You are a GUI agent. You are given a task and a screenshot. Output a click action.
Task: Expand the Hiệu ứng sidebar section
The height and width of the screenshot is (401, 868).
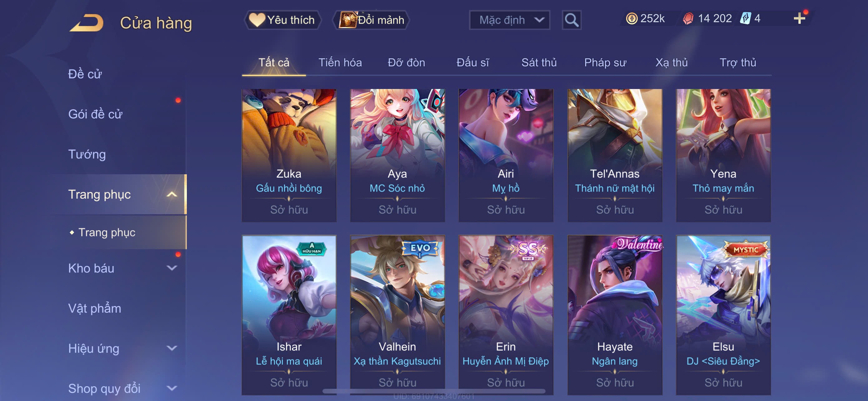tap(172, 348)
